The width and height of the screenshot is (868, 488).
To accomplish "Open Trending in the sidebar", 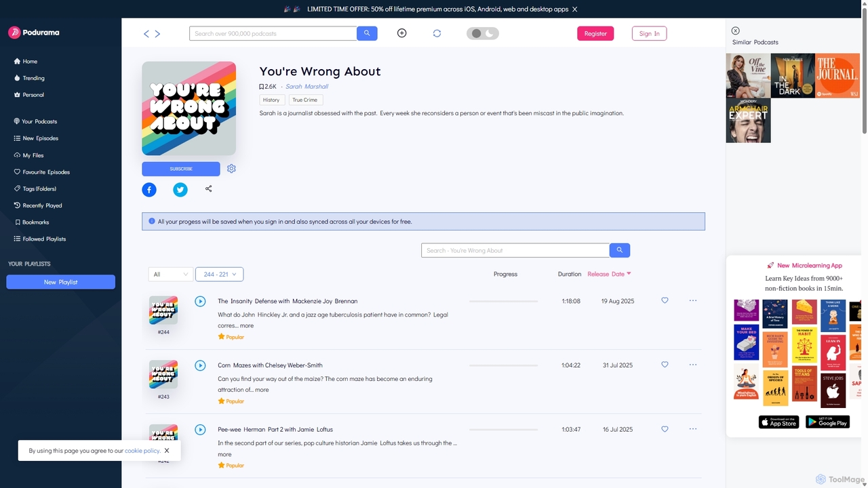I will (29, 78).
